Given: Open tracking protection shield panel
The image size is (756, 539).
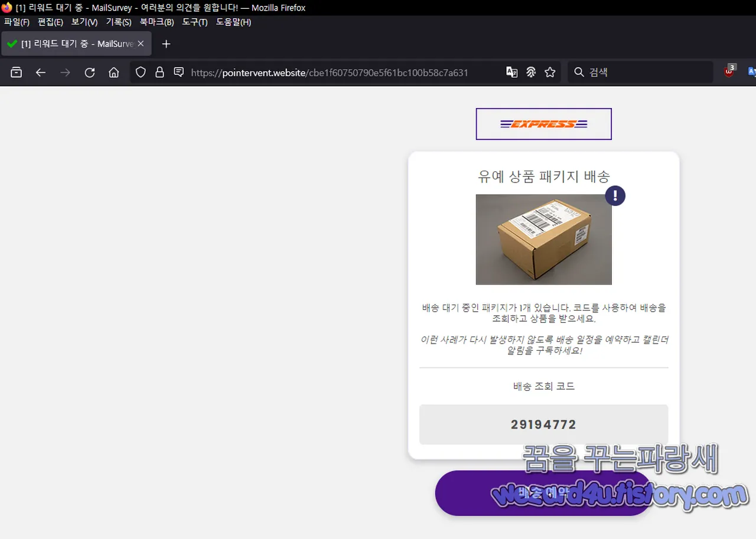Looking at the screenshot, I should (x=141, y=73).
